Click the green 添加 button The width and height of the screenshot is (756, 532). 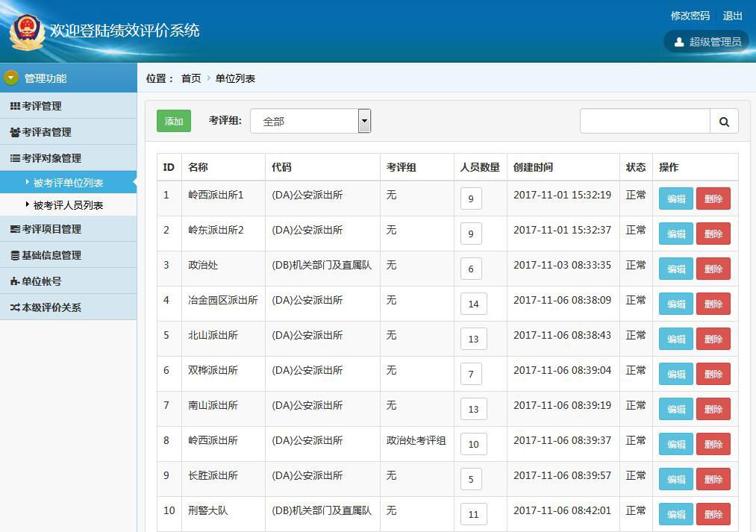[173, 120]
